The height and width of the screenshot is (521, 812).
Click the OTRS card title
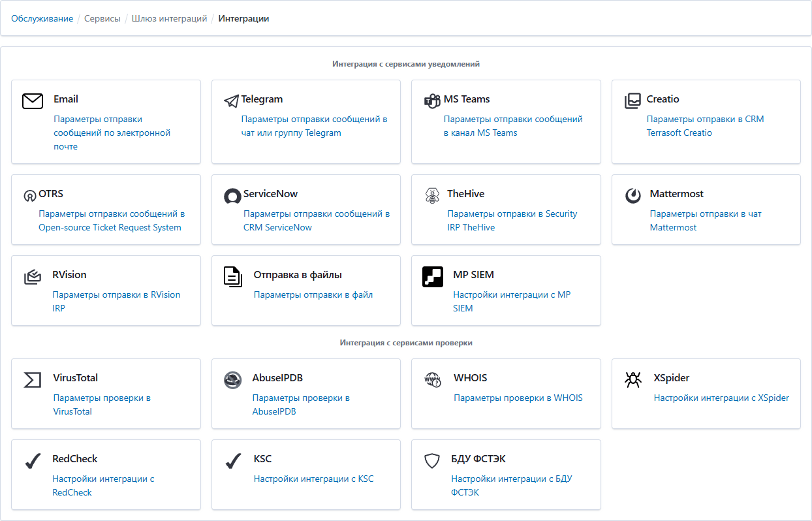(51, 194)
